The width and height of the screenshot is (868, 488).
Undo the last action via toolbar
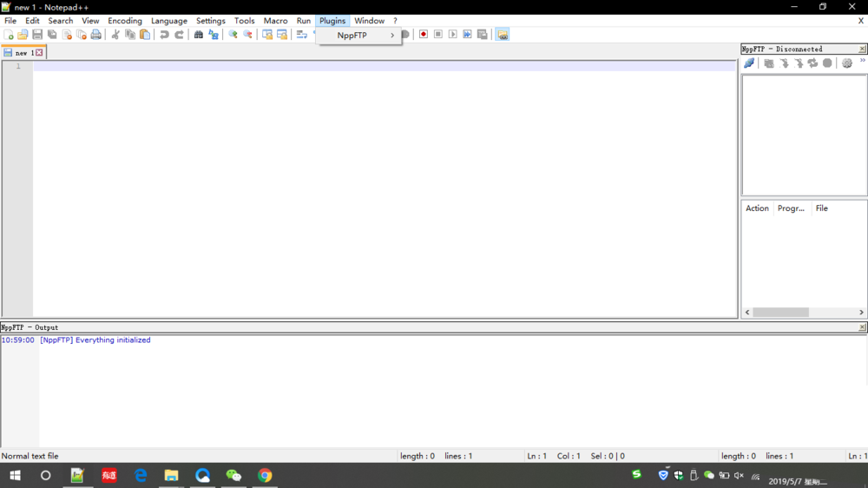tap(164, 35)
